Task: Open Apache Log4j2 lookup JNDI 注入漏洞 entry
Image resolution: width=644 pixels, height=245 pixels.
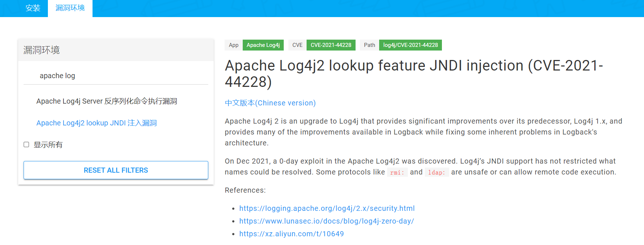Action: click(97, 123)
